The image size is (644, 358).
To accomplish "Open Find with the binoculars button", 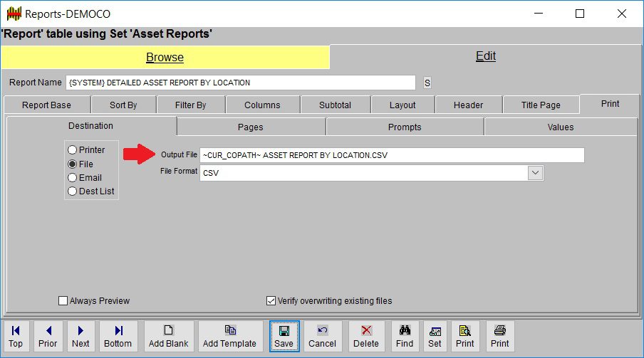I will 405,336.
